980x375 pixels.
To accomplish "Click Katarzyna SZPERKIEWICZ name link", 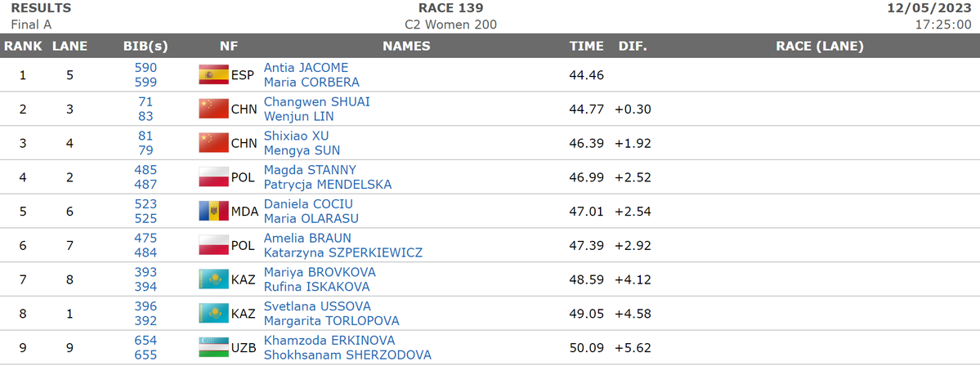I will coord(342,253).
